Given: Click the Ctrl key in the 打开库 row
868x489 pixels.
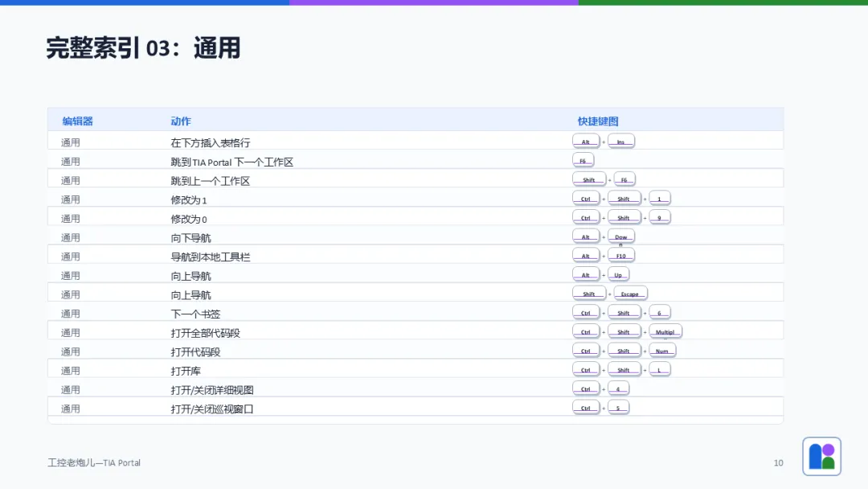Looking at the screenshot, I should point(586,370).
